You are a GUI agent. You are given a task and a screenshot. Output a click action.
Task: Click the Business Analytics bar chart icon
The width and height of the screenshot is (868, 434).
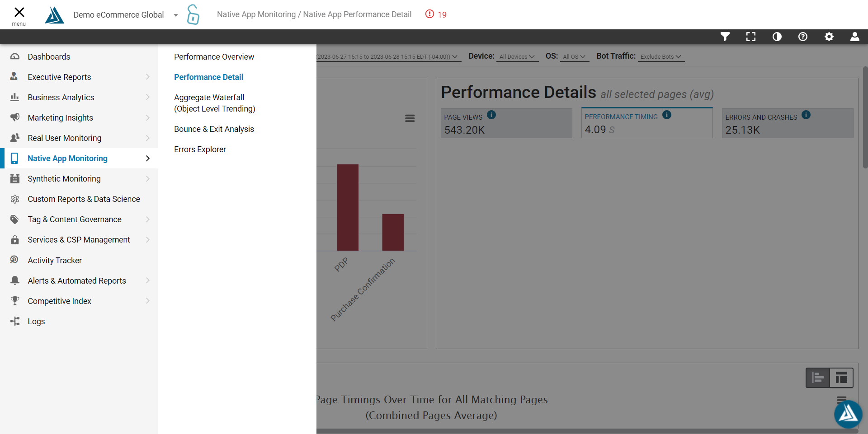[15, 97]
